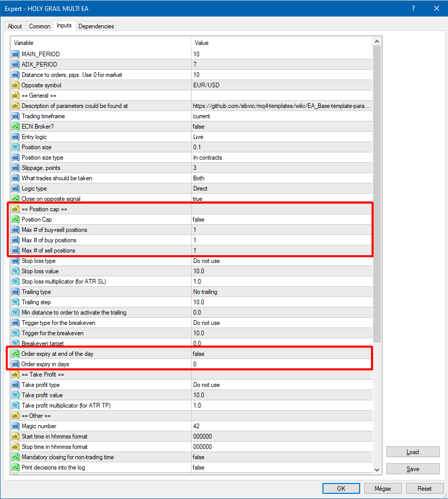Click the boolean icon beside Print decisions into the log
The width and height of the screenshot is (448, 499).
16,467
